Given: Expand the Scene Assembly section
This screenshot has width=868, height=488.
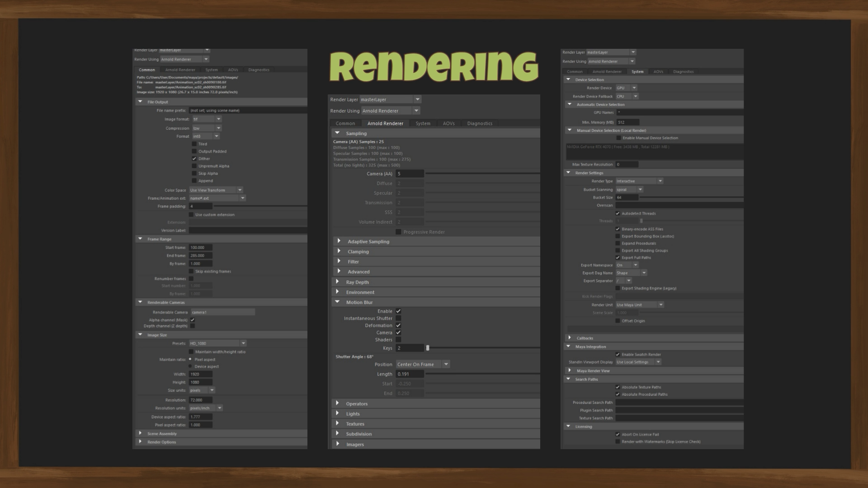Looking at the screenshot, I should (140, 433).
